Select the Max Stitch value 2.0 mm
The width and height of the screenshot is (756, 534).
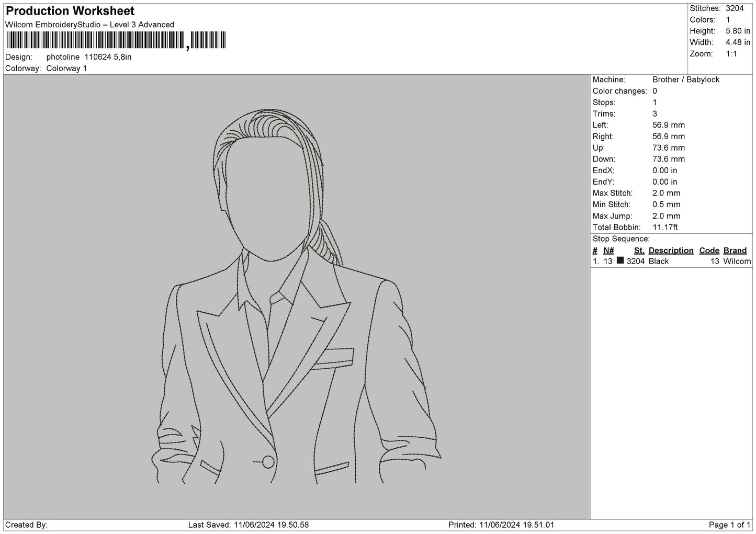pyautogui.click(x=667, y=194)
